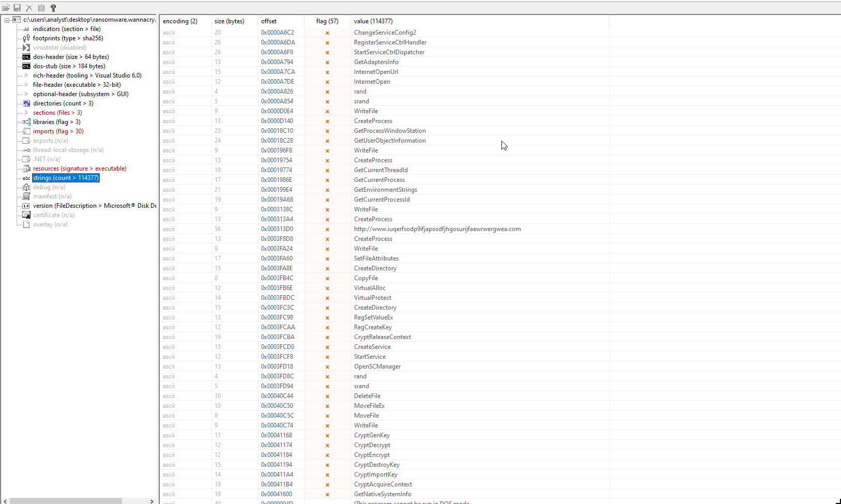Click right arrow of tree horizontal scrollbar
The height and width of the screenshot is (504, 841).
[151, 501]
